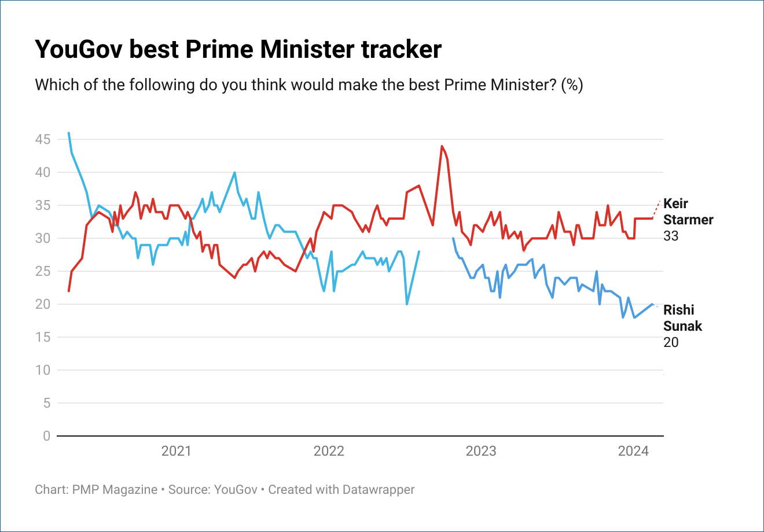Click the end point of the blue Sunak line
Image resolution: width=764 pixels, height=532 pixels.
pyautogui.click(x=653, y=304)
